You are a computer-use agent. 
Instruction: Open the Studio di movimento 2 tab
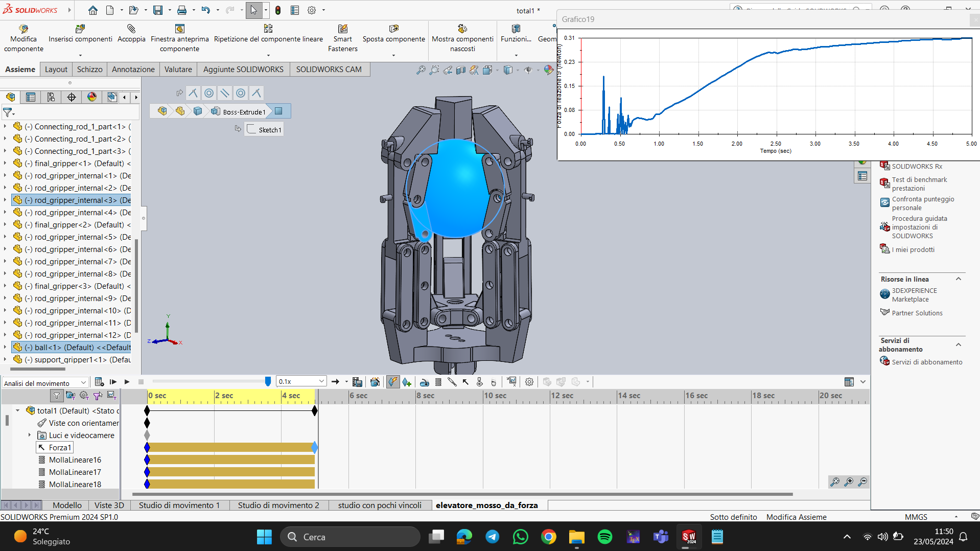278,505
